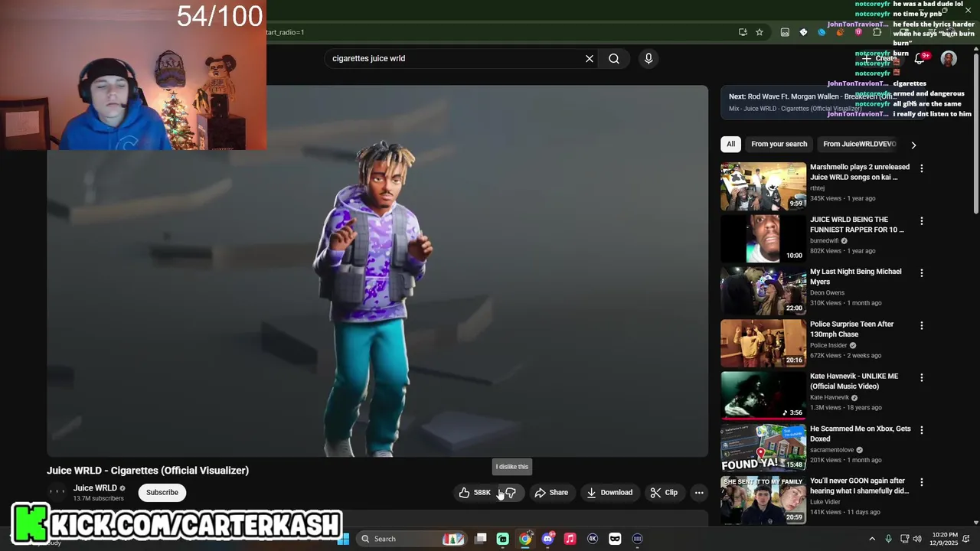Visit the sacramentolove channel
This screenshot has height=551, width=980.
pyautogui.click(x=831, y=450)
